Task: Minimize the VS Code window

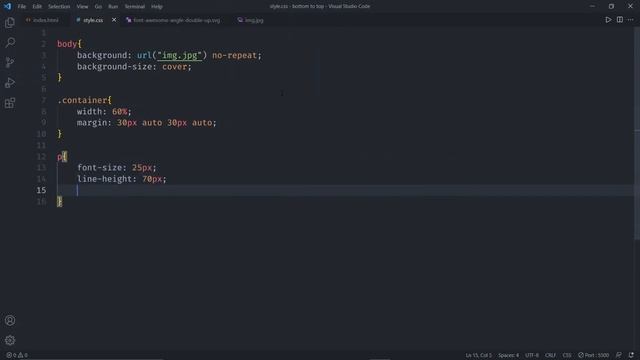Action: [x=592, y=6]
